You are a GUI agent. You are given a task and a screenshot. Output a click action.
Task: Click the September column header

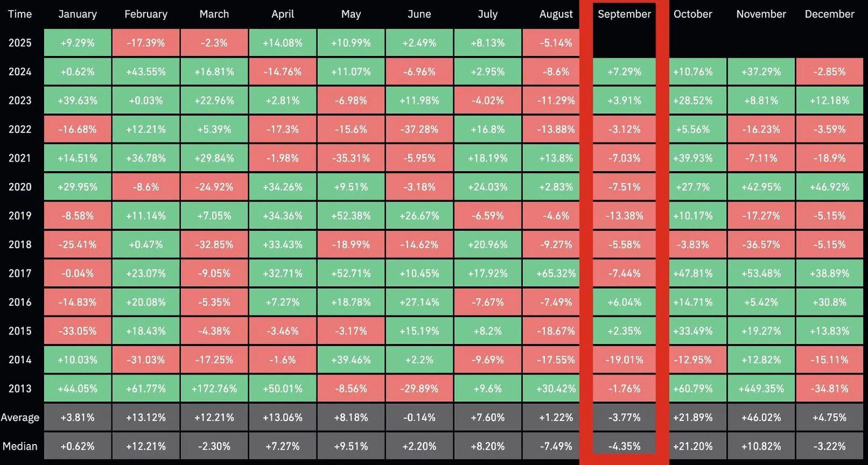pyautogui.click(x=624, y=14)
